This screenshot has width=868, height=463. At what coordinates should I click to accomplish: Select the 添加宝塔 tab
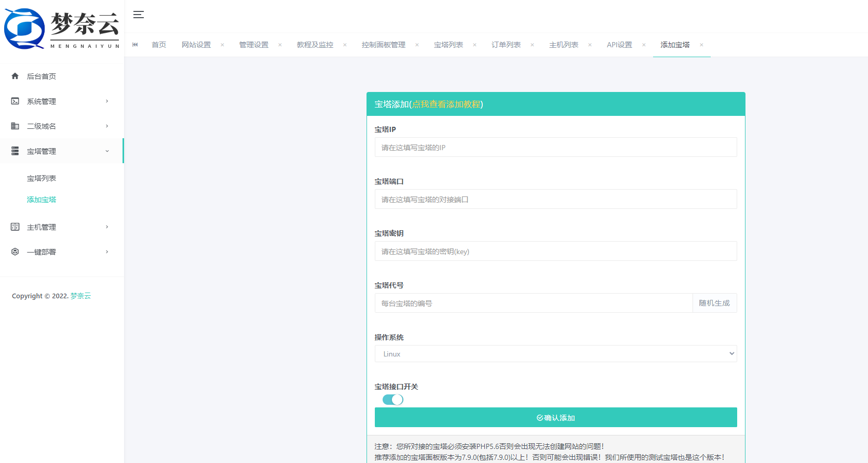(x=675, y=45)
